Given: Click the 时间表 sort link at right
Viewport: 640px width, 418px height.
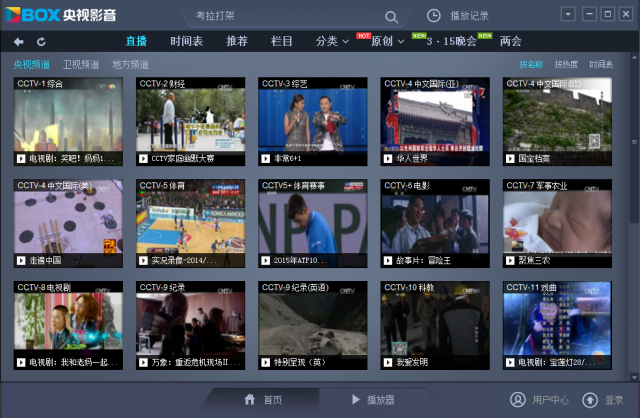Looking at the screenshot, I should (x=601, y=64).
